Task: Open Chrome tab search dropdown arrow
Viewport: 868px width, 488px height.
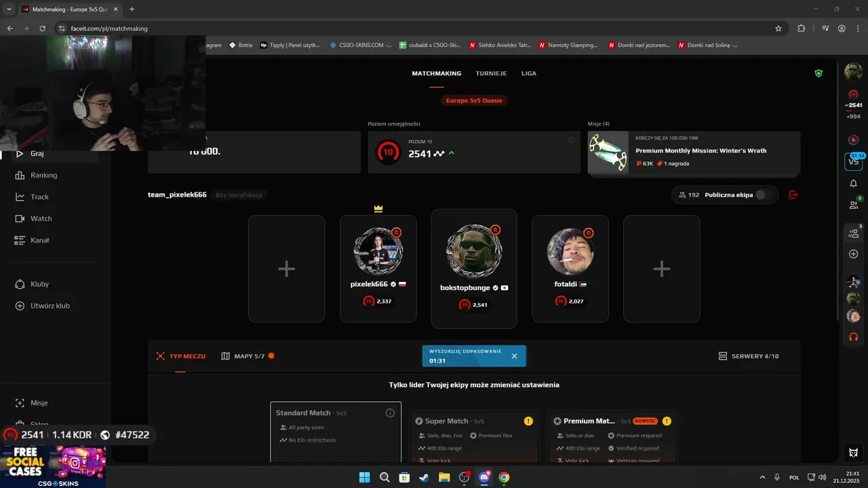Action: coord(8,9)
